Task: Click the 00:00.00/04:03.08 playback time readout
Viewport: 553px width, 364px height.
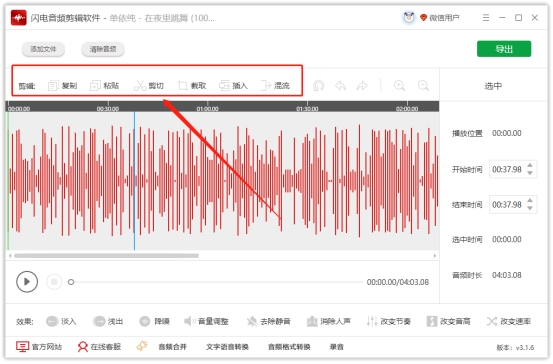Action: [397, 282]
